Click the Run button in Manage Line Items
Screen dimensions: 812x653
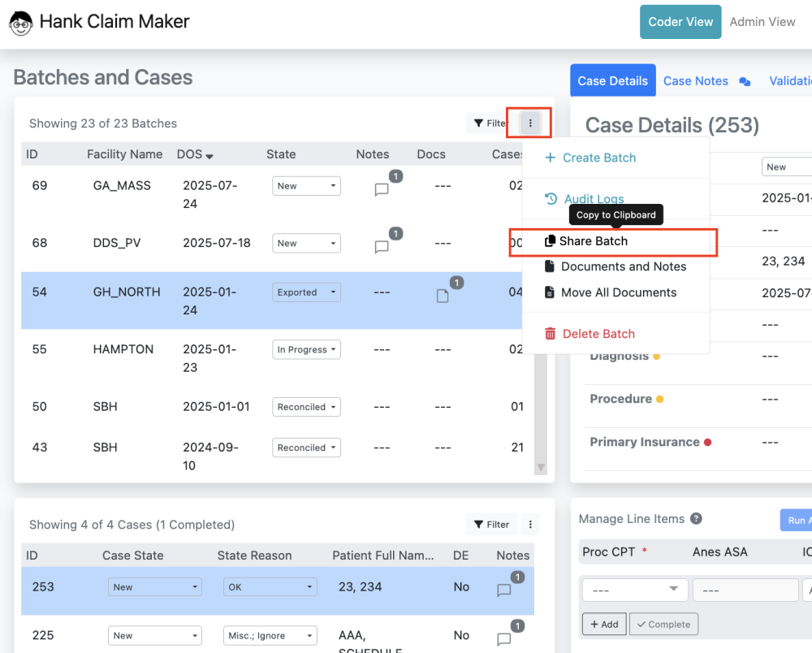[796, 520]
